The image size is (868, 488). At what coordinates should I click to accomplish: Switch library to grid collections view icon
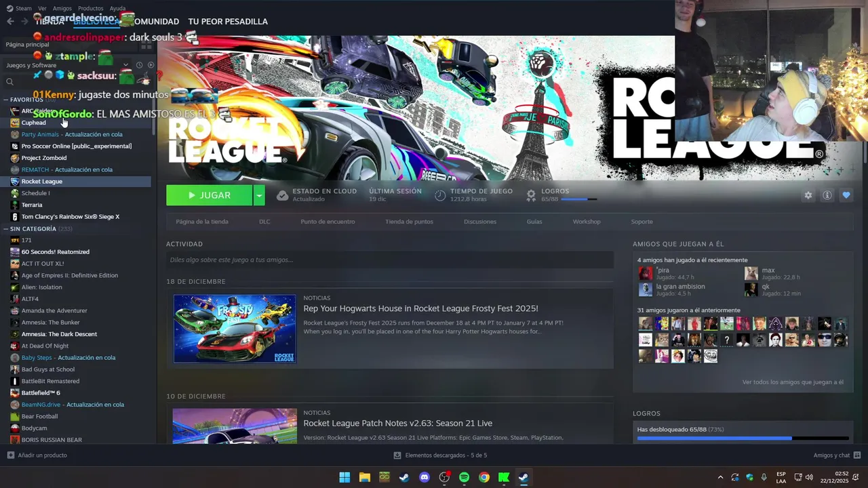[x=146, y=45]
